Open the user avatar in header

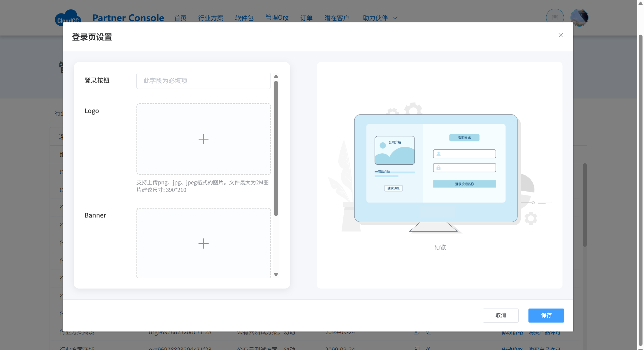pos(579,18)
